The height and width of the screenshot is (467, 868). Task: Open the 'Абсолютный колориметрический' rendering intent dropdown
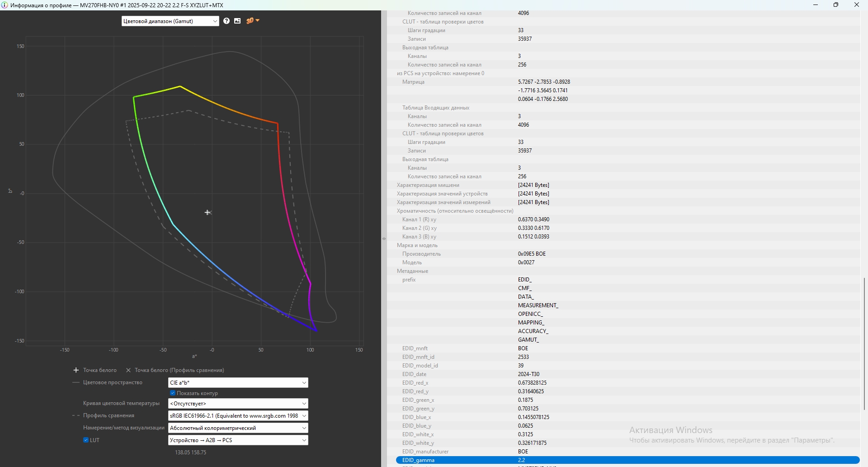click(x=238, y=428)
